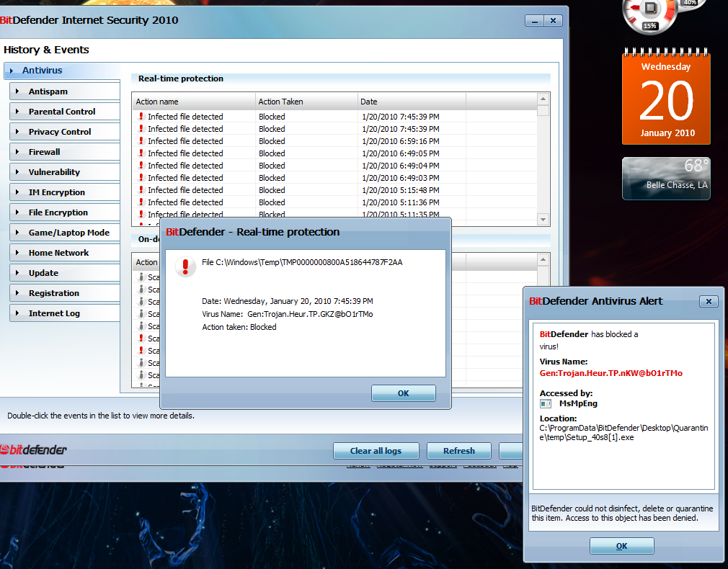Select infected file event at 6:49:04 PM

(x=334, y=166)
